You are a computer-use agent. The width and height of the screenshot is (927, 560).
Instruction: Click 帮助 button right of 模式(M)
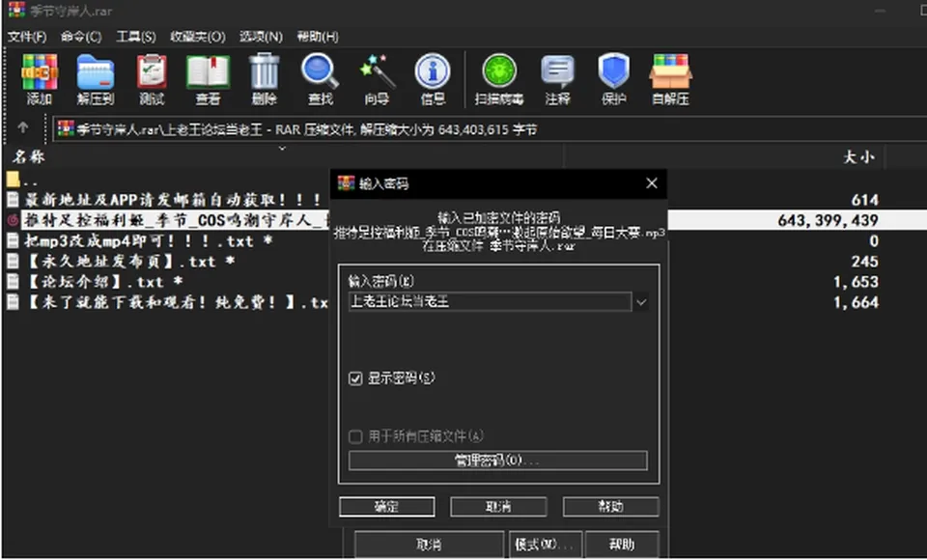(x=623, y=544)
